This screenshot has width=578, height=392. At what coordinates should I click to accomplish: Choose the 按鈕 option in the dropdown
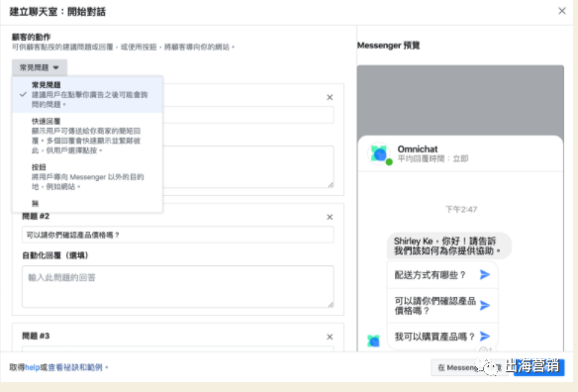pyautogui.click(x=87, y=176)
